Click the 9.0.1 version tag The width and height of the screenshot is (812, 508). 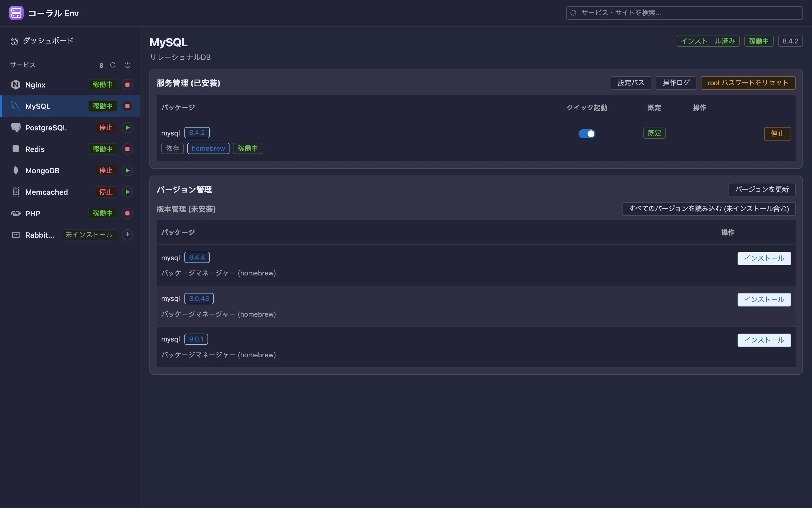coord(196,339)
